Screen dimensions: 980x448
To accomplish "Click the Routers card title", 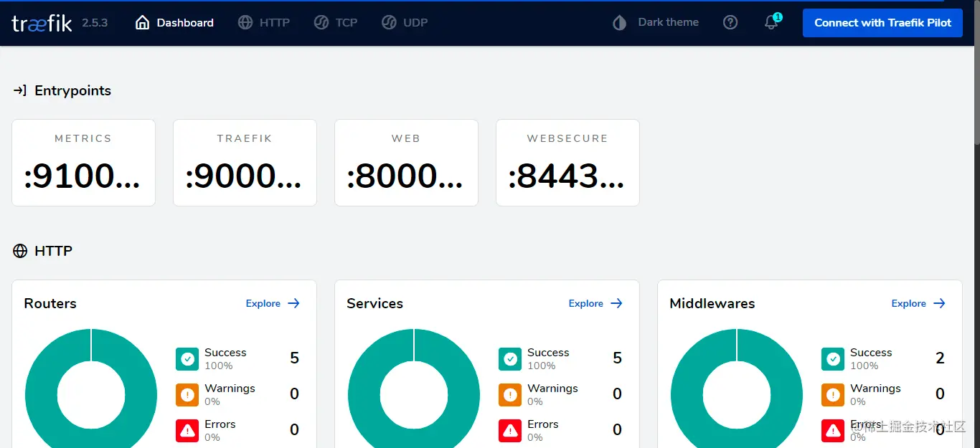I will point(50,303).
